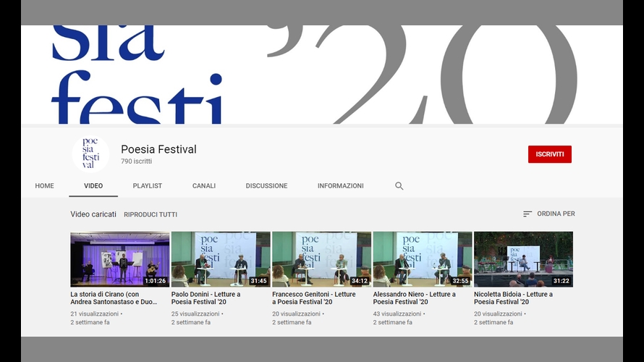This screenshot has width=644, height=362.
Task: Click Riproduci tutti to play all videos
Action: 151,215
